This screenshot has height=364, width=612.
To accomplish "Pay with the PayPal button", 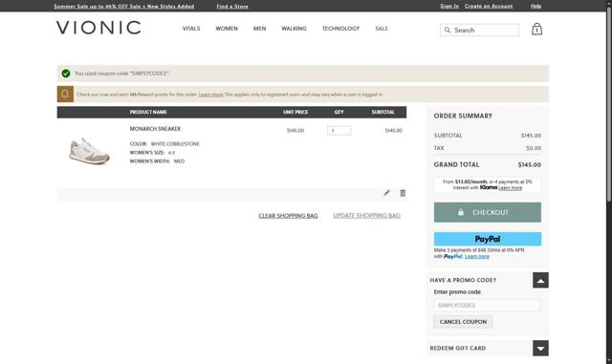I will pos(488,239).
